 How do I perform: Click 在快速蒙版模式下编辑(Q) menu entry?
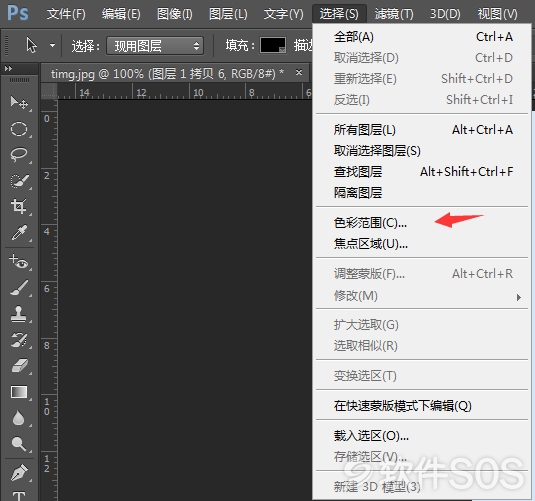click(x=403, y=406)
